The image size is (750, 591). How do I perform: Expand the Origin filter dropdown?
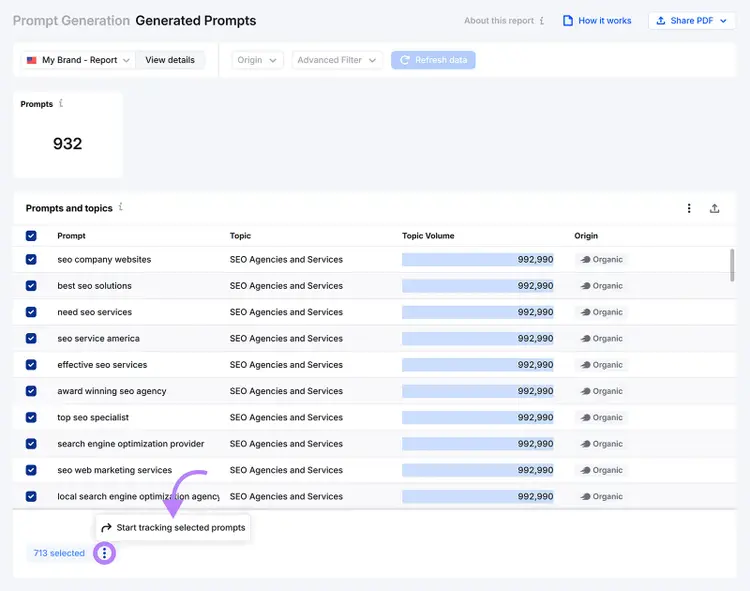click(x=257, y=60)
